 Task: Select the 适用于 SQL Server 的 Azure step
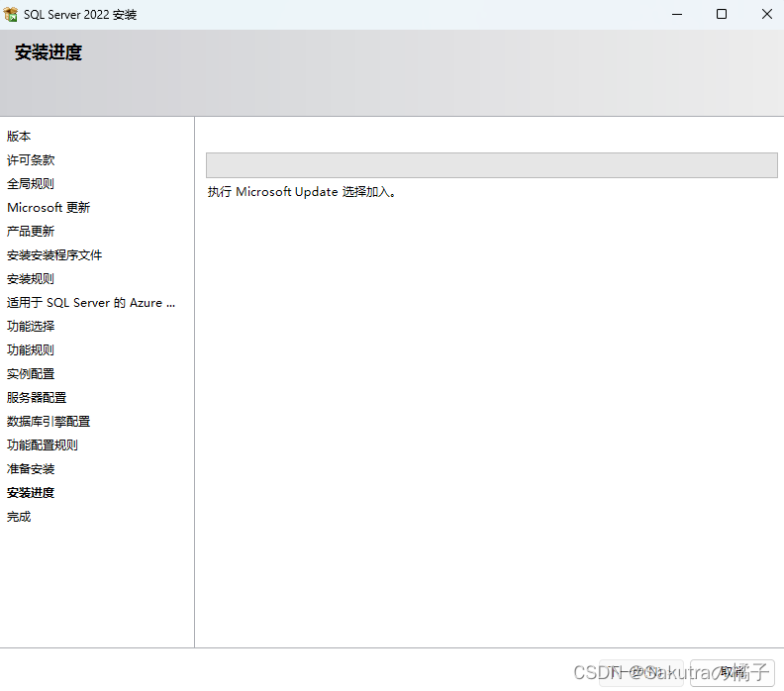point(91,303)
